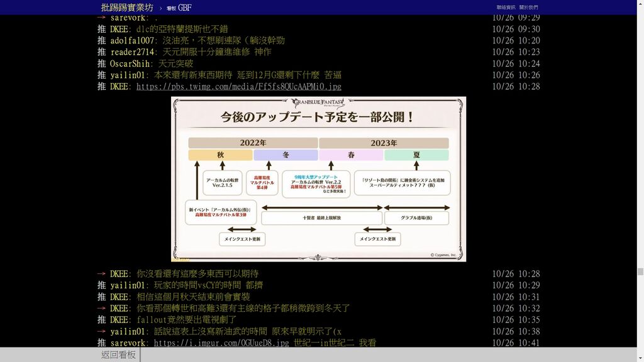Image resolution: width=644 pixels, height=362 pixels.
Task: Grab the vertical scrollbar thumb
Action: [x=640, y=271]
